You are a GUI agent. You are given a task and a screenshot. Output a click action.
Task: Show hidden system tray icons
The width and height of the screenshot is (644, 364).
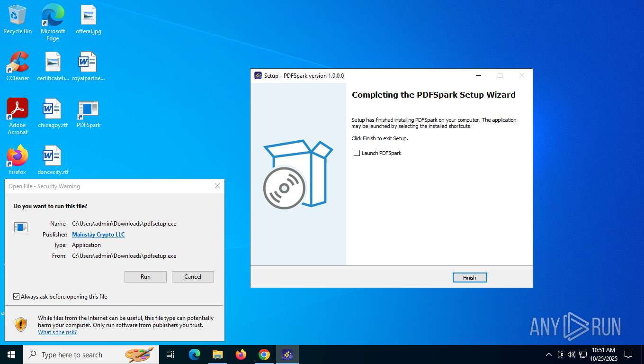point(549,355)
